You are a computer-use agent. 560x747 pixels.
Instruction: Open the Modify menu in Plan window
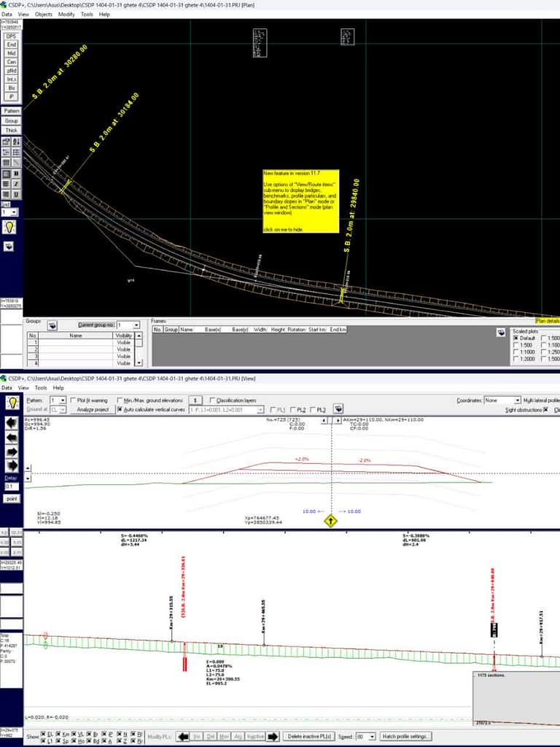click(x=66, y=14)
